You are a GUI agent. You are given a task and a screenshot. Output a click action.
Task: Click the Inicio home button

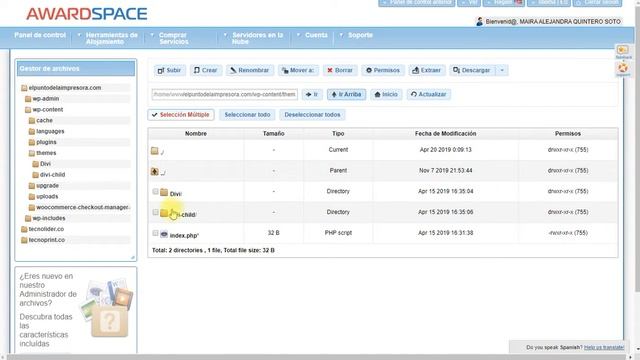pos(386,94)
